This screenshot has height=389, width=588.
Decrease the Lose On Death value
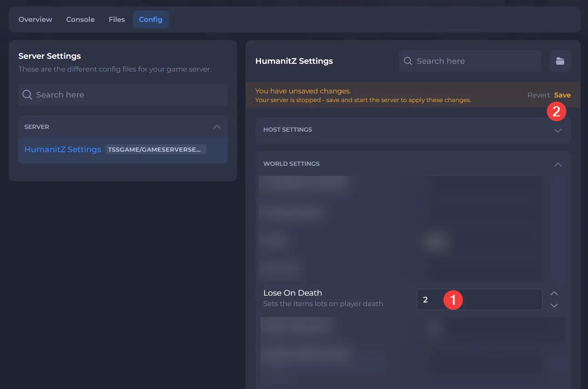pos(554,306)
